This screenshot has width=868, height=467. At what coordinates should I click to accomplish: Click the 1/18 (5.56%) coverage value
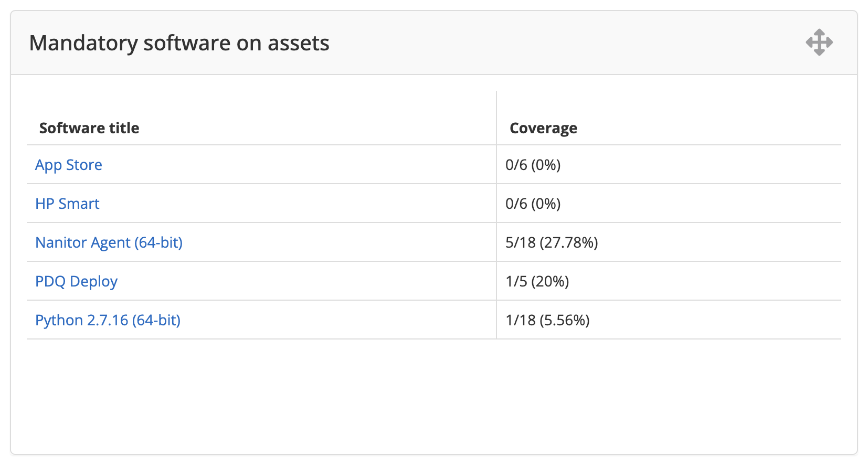click(x=547, y=320)
